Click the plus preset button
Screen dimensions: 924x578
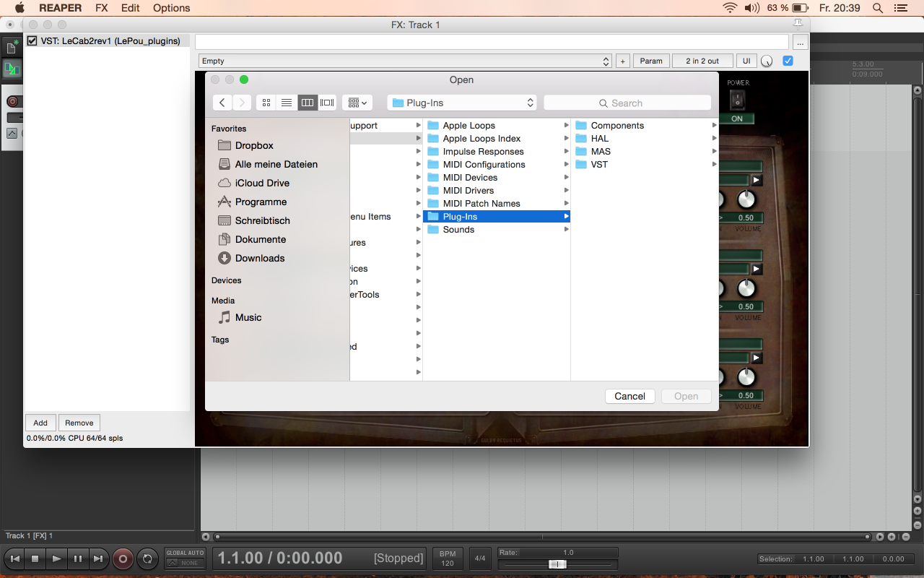[x=622, y=61]
